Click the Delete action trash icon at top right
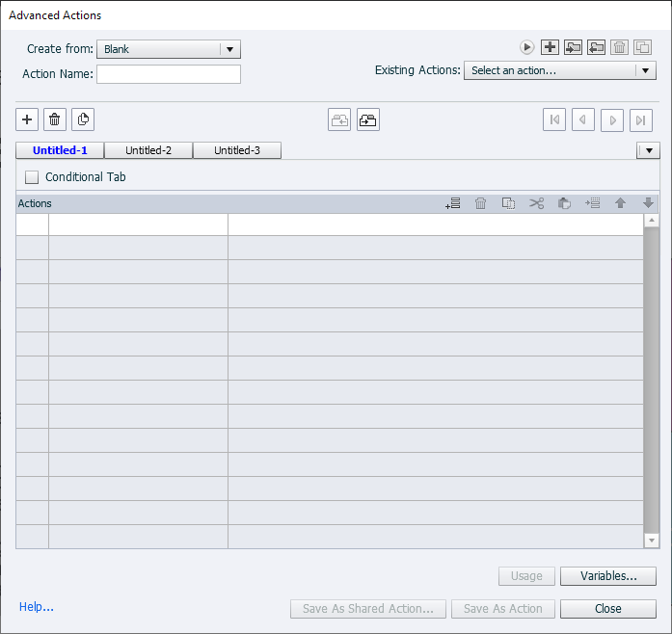 (619, 47)
